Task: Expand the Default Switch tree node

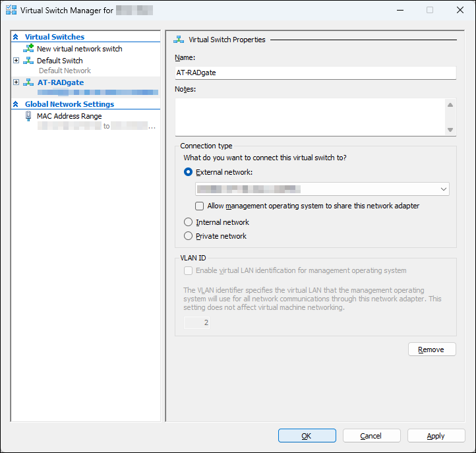Action: 16,61
